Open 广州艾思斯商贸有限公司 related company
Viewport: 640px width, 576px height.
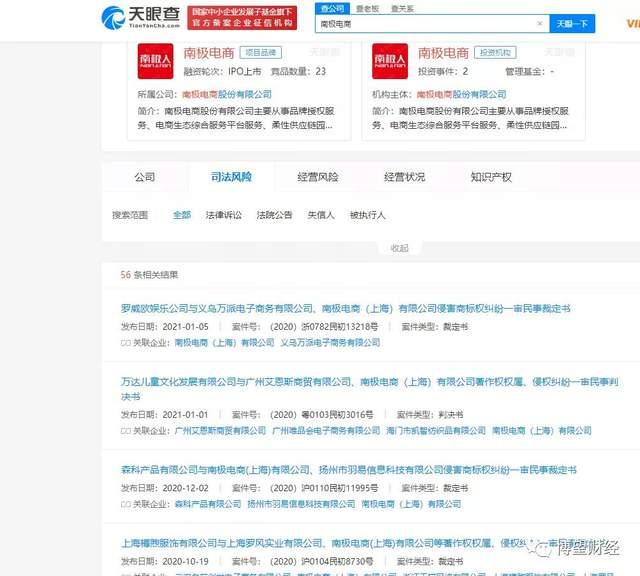[220, 430]
